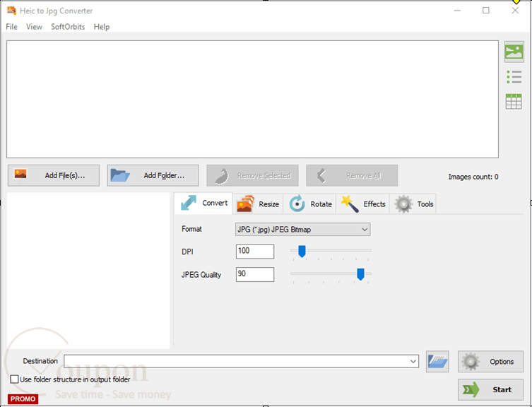Select the Convert tab
Viewport: 532px width, 407px height.
pyautogui.click(x=203, y=203)
